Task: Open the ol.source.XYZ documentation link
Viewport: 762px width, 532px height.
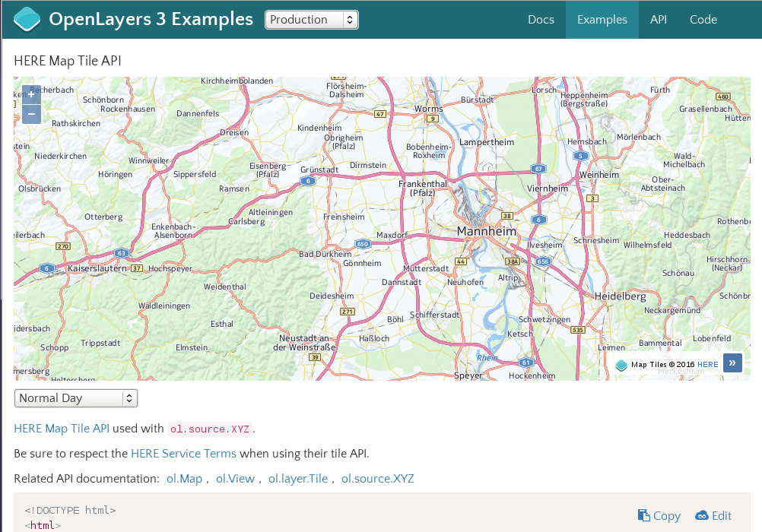Action: (377, 479)
